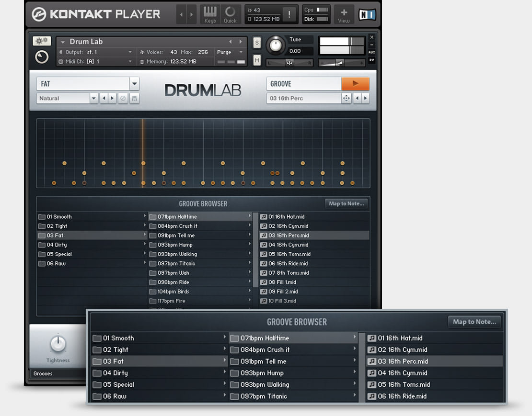The height and width of the screenshot is (416, 532).
Task: Load next groove arrow beside 03 16th Perc
Action: [365, 98]
